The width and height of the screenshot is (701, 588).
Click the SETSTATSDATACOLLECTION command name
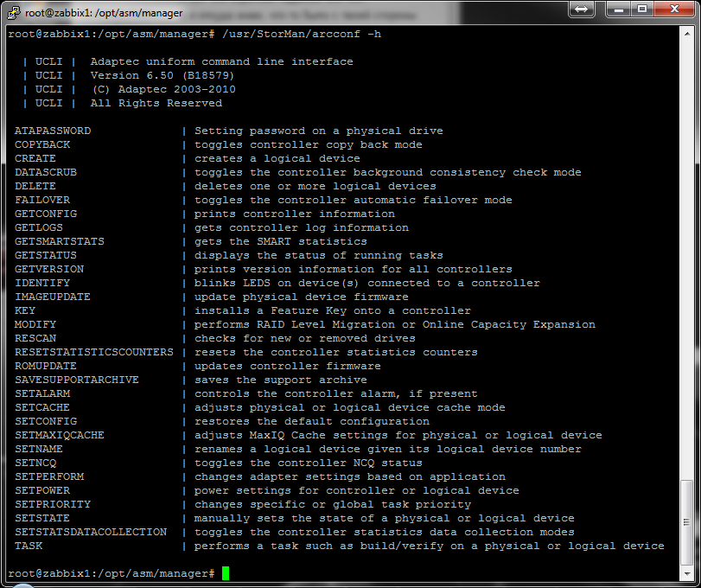(91, 533)
